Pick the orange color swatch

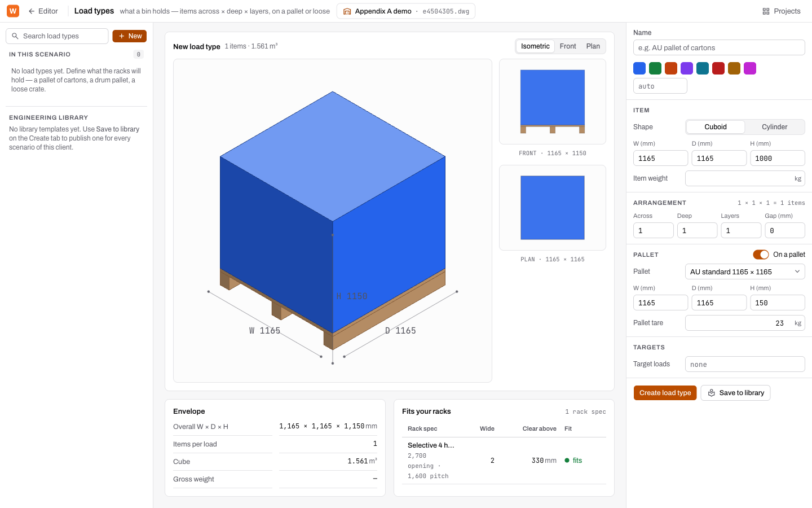click(671, 68)
